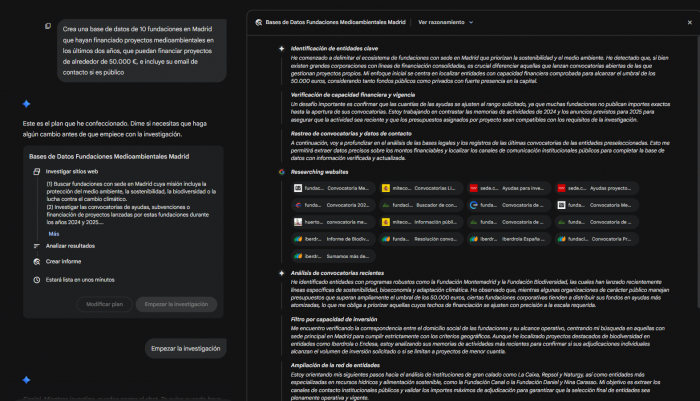Click the copy icon beside the user prompt
The width and height of the screenshot is (700, 401).
tap(46, 30)
